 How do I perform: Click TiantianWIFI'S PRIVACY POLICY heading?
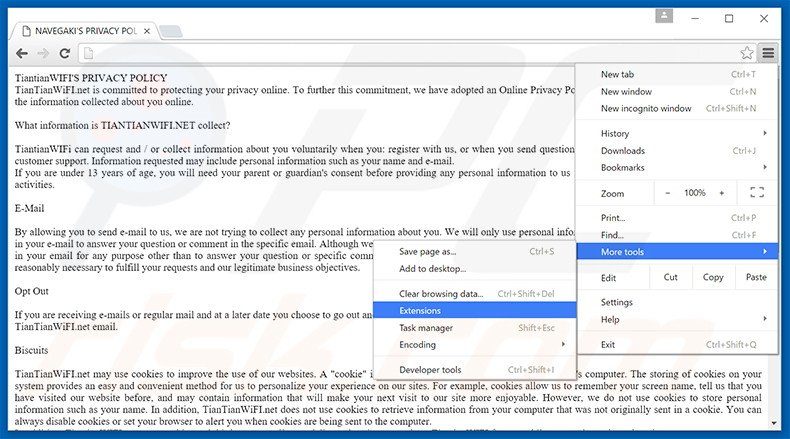(x=91, y=78)
